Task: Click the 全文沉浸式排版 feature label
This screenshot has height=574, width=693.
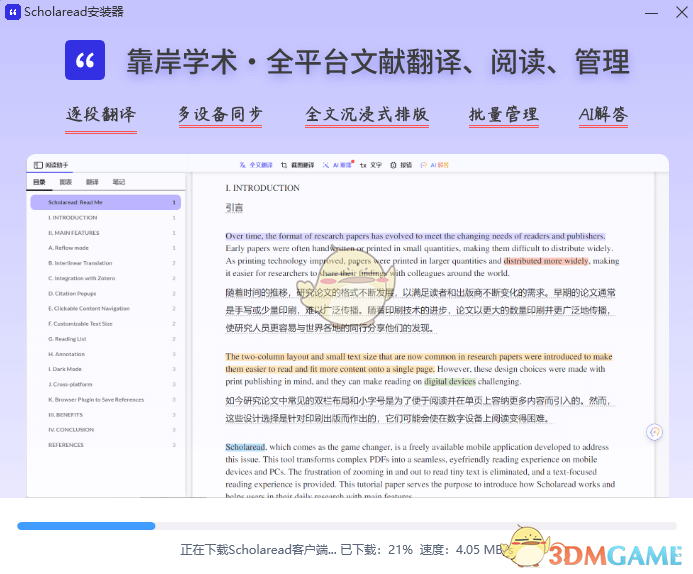Action: point(367,114)
